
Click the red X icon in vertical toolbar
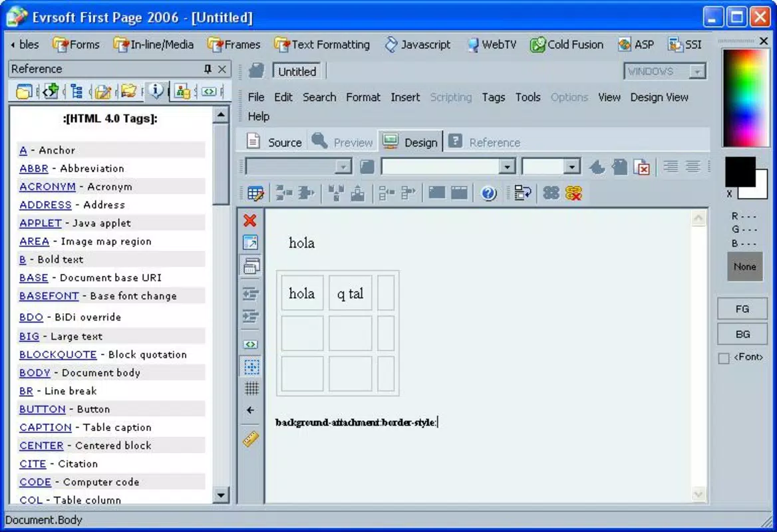pyautogui.click(x=250, y=220)
